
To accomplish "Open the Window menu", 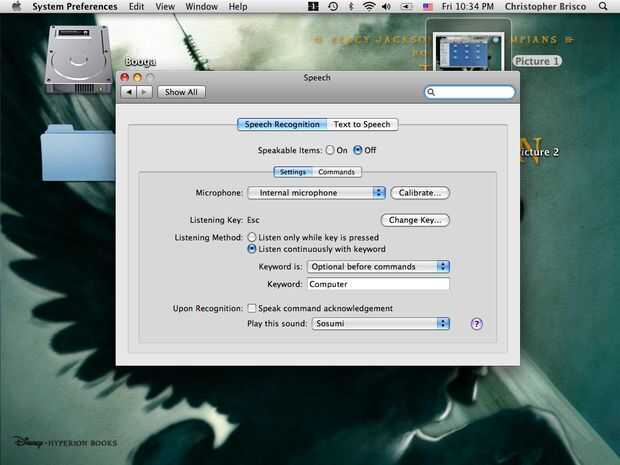I will 202,6.
